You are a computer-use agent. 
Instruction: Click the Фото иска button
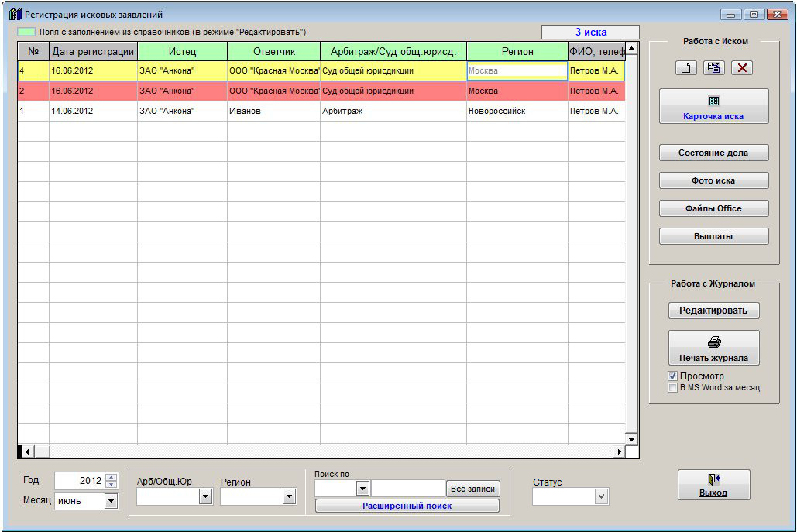coord(713,180)
